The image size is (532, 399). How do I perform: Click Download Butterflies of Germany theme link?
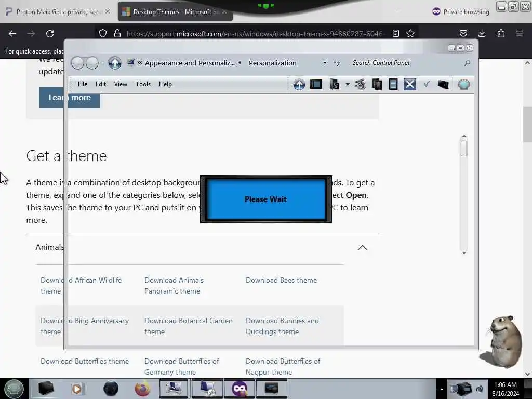[x=182, y=367]
